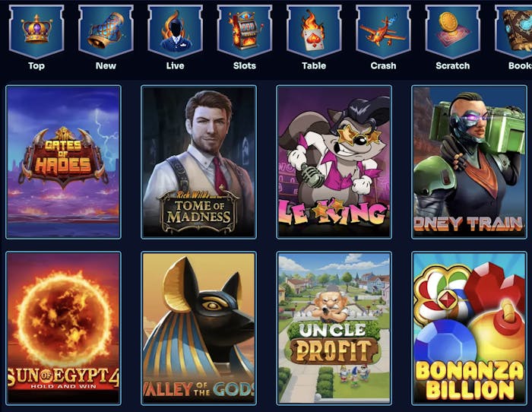Launch the Uncle Profit game
Screen dimensions: 532x412
[334, 328]
